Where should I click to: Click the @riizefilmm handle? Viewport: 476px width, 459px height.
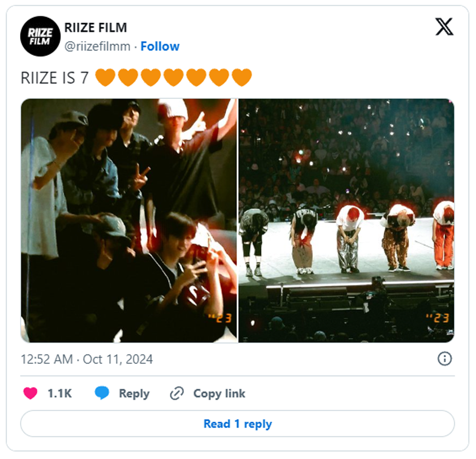coord(97,46)
